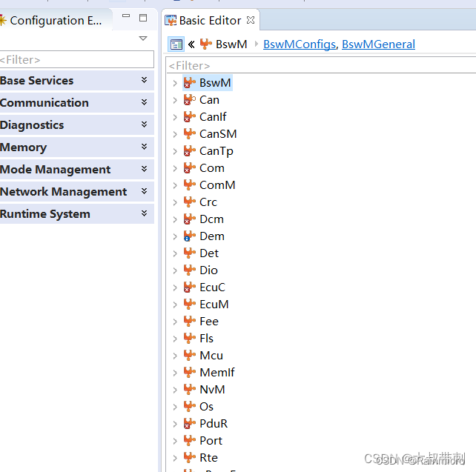The height and width of the screenshot is (472, 476).
Task: Minimize the Configuration Editor panel
Action: 126,16
